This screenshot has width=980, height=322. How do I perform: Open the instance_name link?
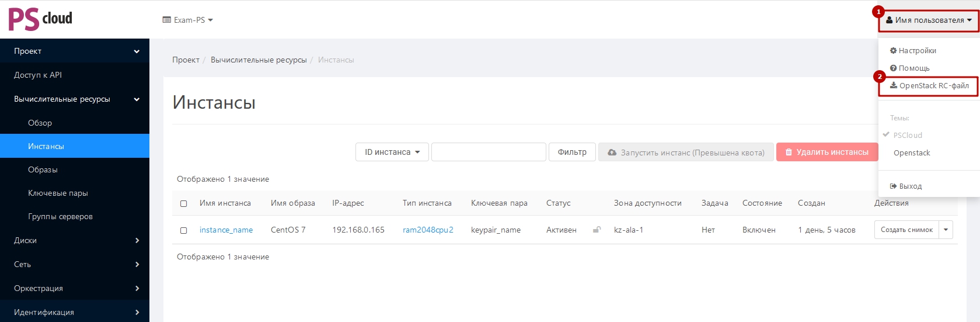click(226, 230)
